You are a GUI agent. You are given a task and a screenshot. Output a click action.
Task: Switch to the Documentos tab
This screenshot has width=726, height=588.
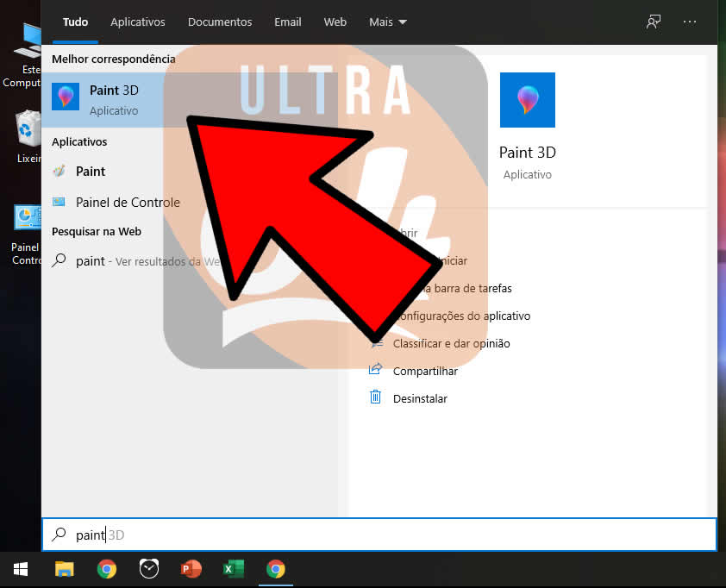[220, 22]
